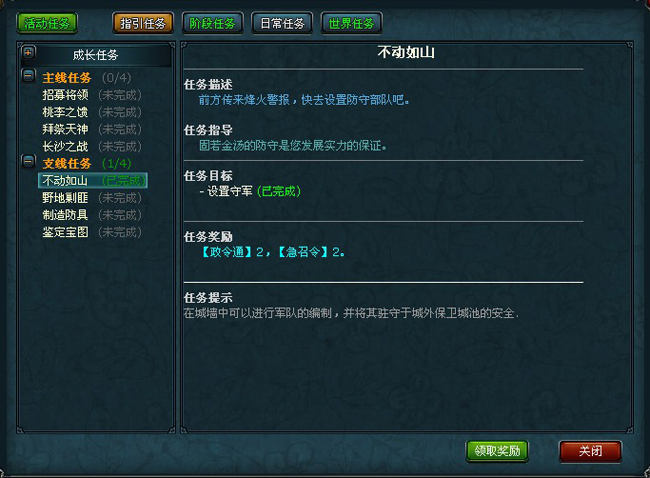Select the 招募将领 quest
650x478 pixels.
pos(92,95)
